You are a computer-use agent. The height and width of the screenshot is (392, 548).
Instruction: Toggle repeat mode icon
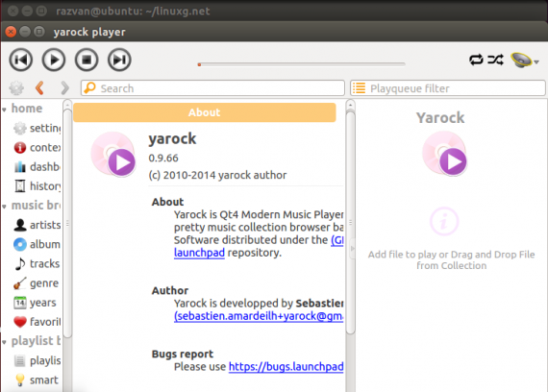[476, 60]
